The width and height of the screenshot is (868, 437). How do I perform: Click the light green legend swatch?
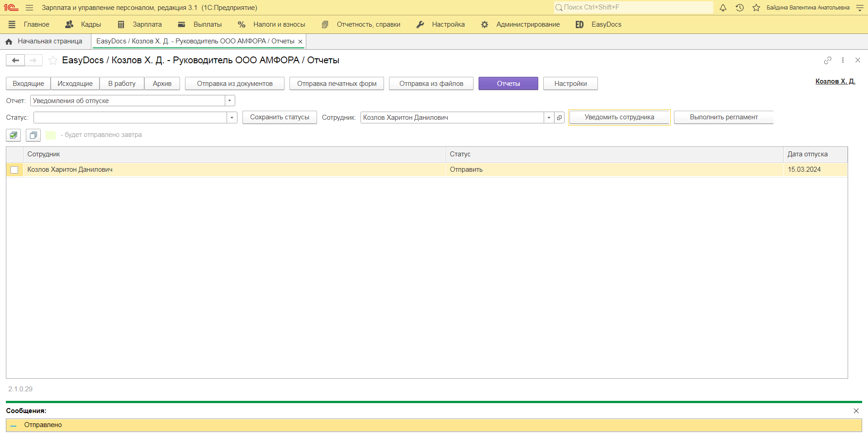[51, 135]
